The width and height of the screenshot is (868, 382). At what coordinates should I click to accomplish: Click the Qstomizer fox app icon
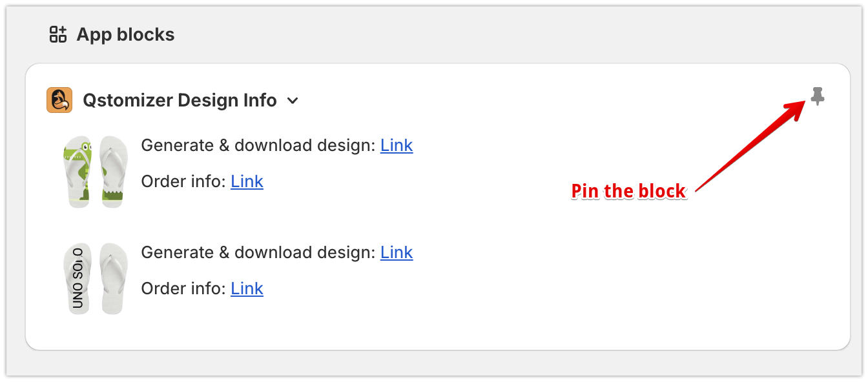(x=59, y=100)
